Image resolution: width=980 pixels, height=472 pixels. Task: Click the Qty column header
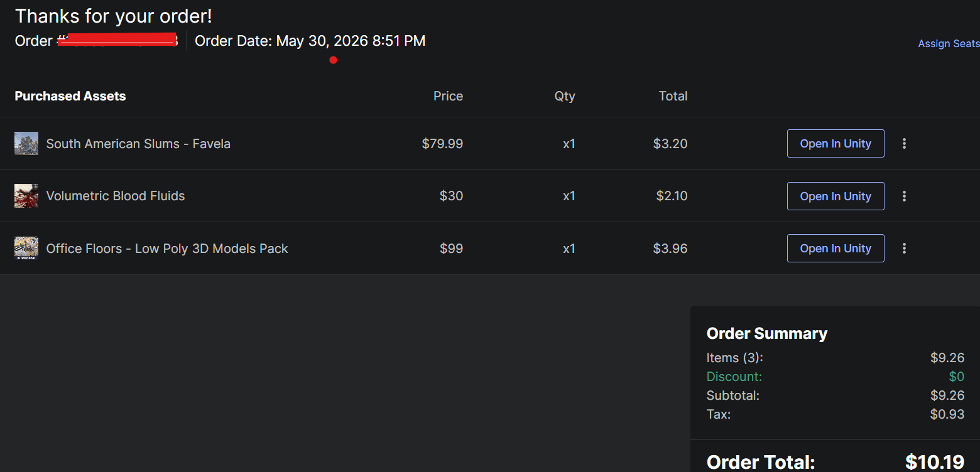pyautogui.click(x=565, y=96)
